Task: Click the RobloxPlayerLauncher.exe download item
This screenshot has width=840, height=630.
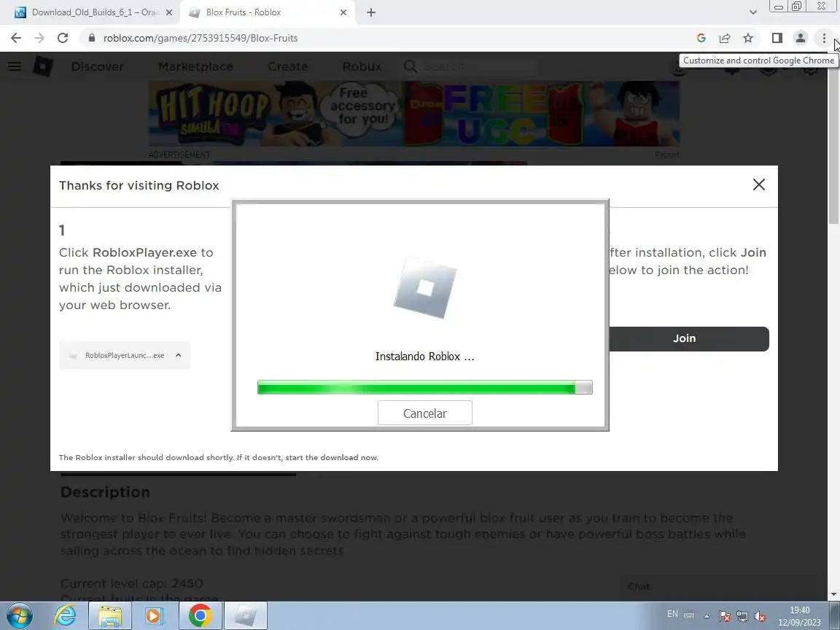Action: (124, 355)
